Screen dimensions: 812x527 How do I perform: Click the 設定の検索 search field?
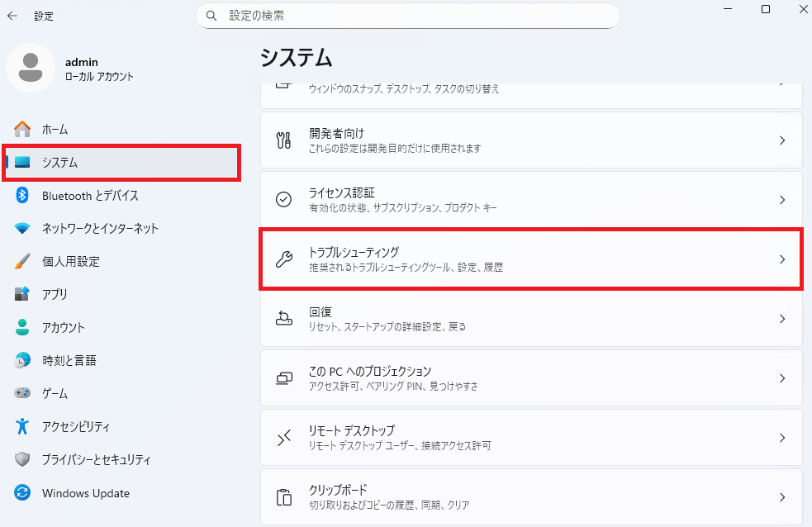[x=407, y=16]
